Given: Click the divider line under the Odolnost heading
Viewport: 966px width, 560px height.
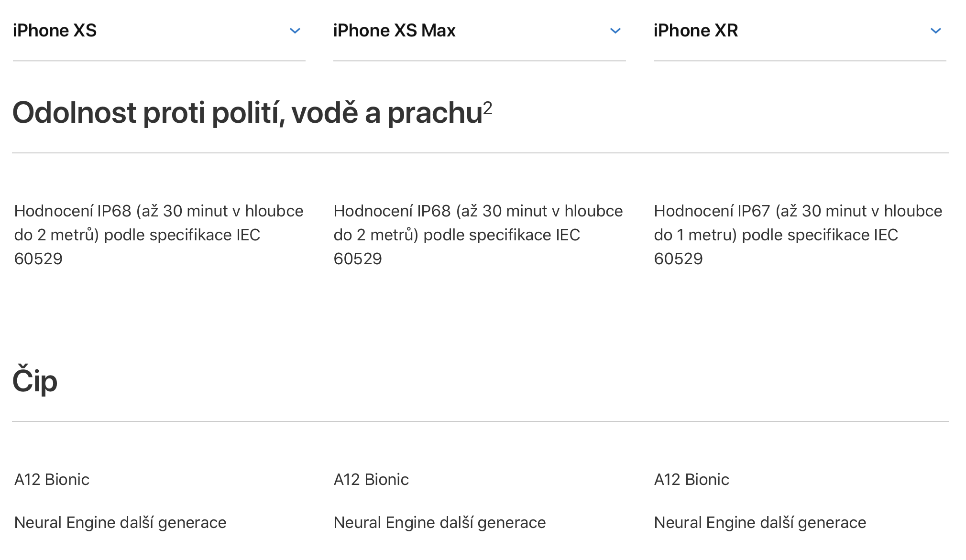Looking at the screenshot, I should tap(480, 153).
